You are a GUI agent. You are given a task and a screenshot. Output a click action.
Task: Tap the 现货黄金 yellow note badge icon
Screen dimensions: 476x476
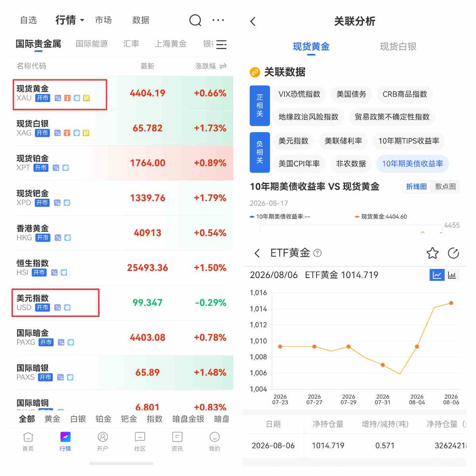coord(86,98)
